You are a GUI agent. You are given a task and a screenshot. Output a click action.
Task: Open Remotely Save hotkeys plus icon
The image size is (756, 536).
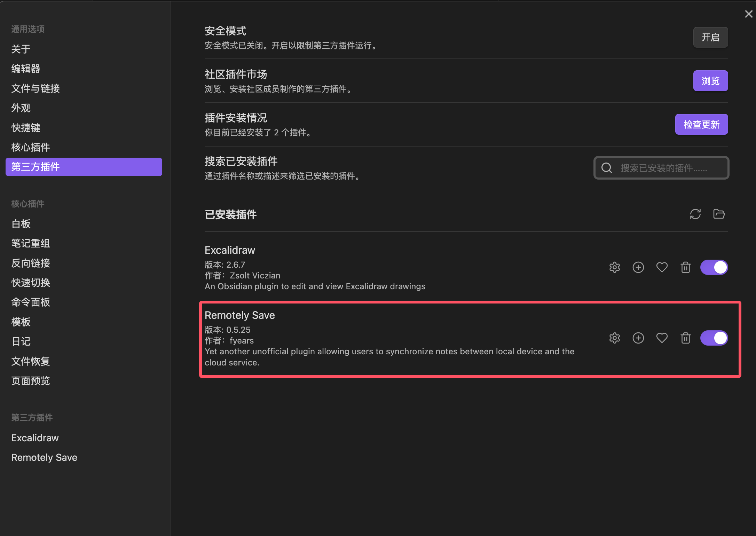[x=638, y=338]
